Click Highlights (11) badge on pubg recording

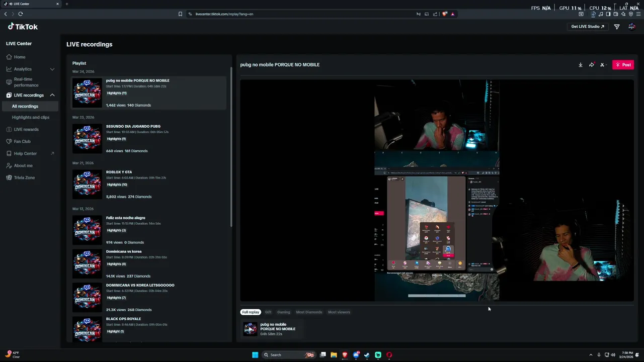[x=117, y=93]
